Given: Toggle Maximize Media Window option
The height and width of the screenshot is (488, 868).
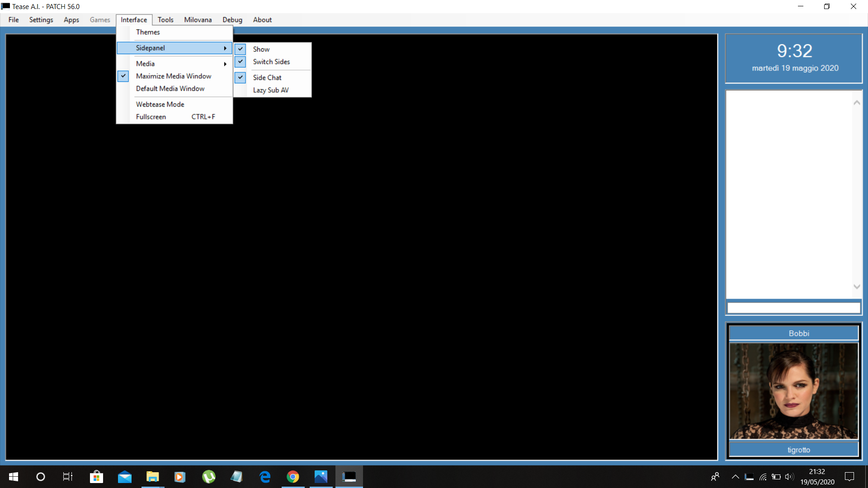Looking at the screenshot, I should (x=175, y=76).
